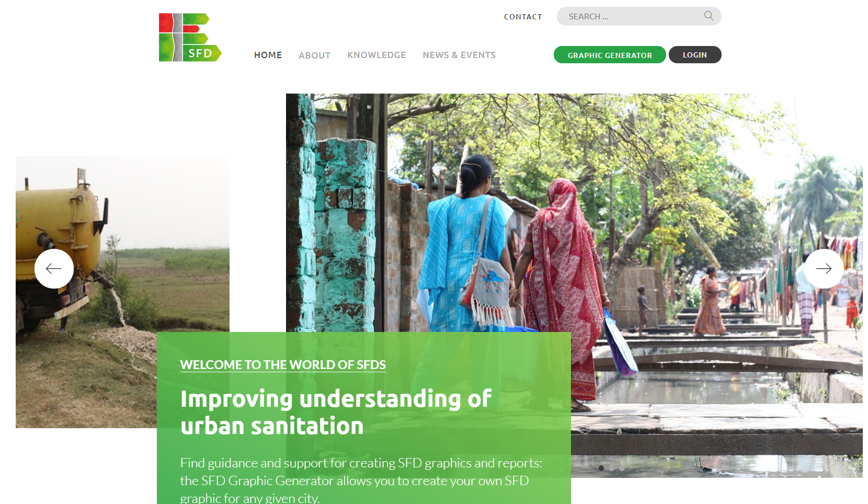Image resolution: width=868 pixels, height=504 pixels.
Task: Follow the CONTACT link
Action: (523, 17)
